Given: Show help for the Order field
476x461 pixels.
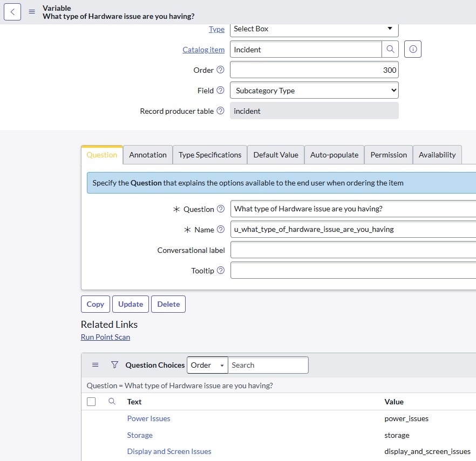Looking at the screenshot, I should click(x=220, y=70).
